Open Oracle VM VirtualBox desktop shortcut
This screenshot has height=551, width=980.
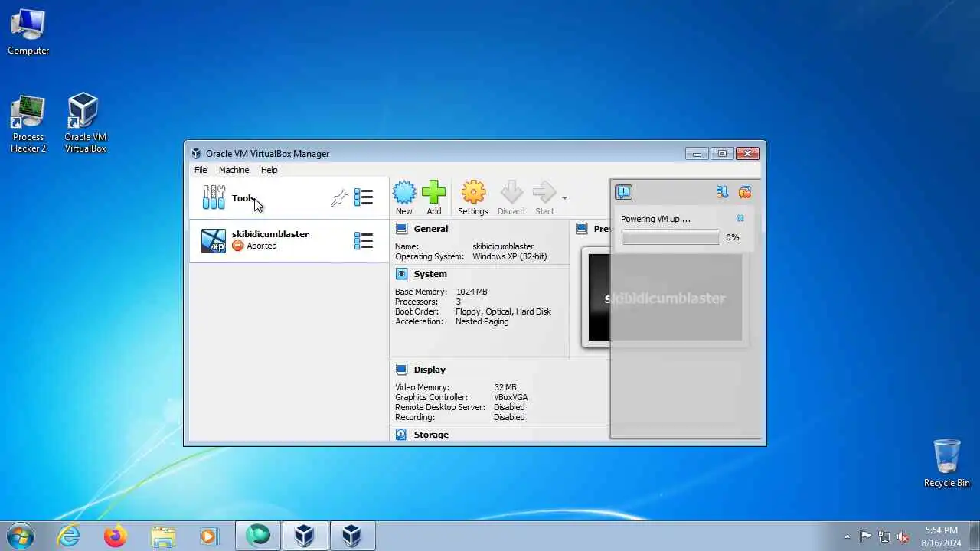tap(85, 124)
